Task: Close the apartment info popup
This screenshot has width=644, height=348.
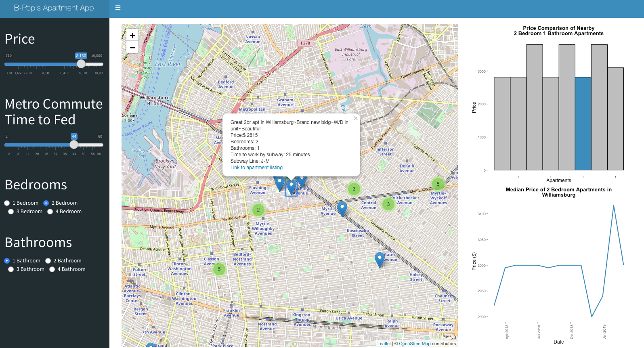Action: (x=355, y=118)
